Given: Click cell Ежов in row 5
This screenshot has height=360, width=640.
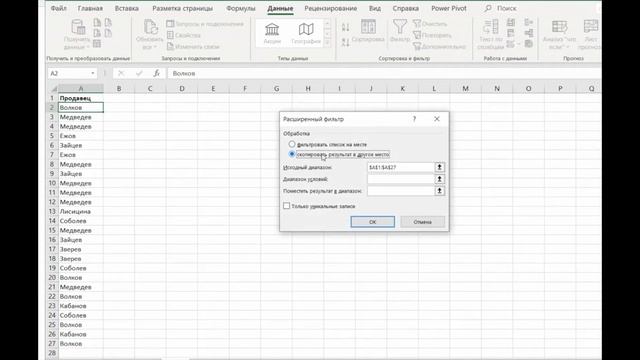Looking at the screenshot, I should pyautogui.click(x=81, y=136).
